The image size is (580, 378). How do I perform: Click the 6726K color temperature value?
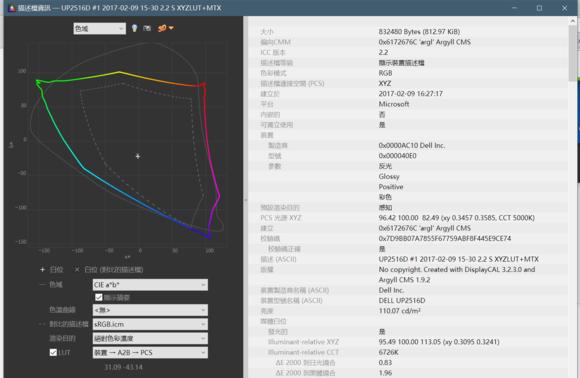(388, 352)
